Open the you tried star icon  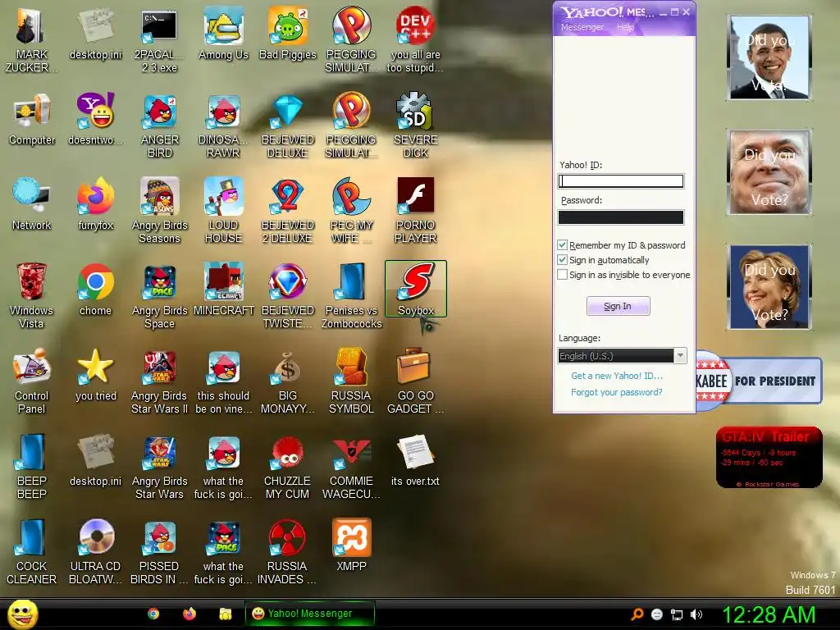pyautogui.click(x=95, y=375)
